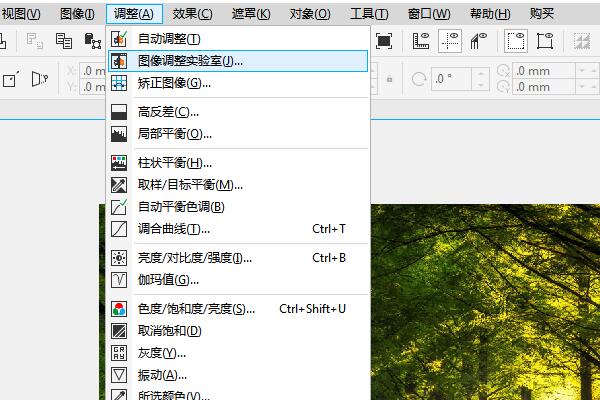Click the 矫正图像 grid icon
The image size is (600, 400).
click(x=119, y=82)
